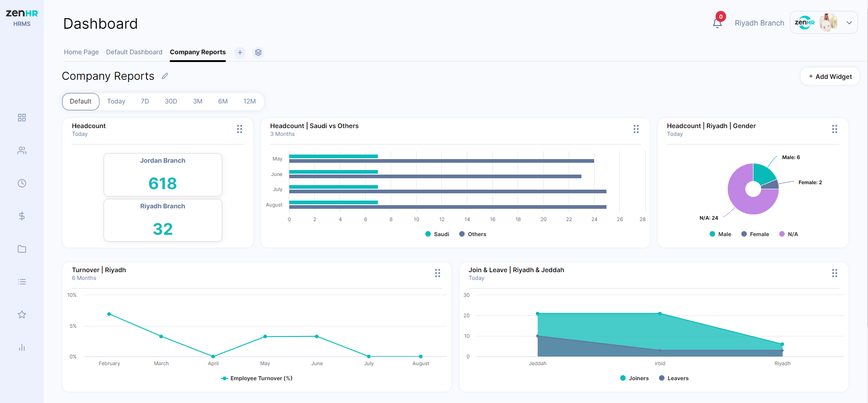The image size is (868, 403).
Task: Open options menu for Headcount widget
Action: pyautogui.click(x=240, y=129)
